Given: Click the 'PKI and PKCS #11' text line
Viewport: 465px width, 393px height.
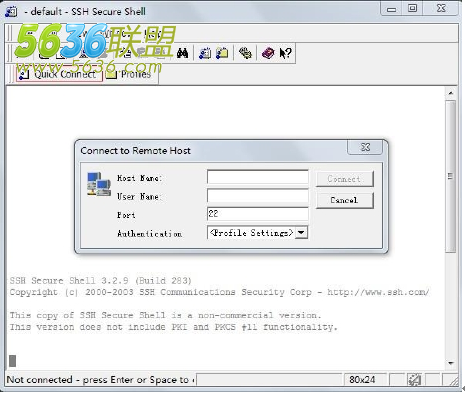Looking at the screenshot, I should click(173, 327).
